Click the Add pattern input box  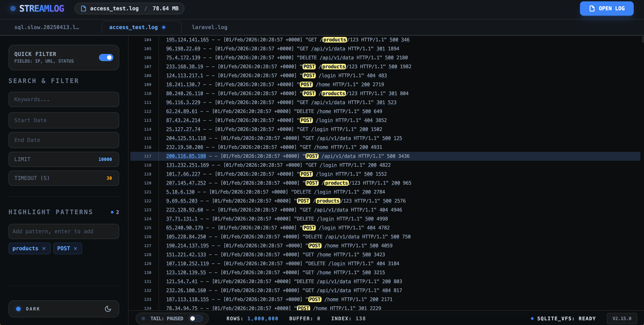pos(64,231)
